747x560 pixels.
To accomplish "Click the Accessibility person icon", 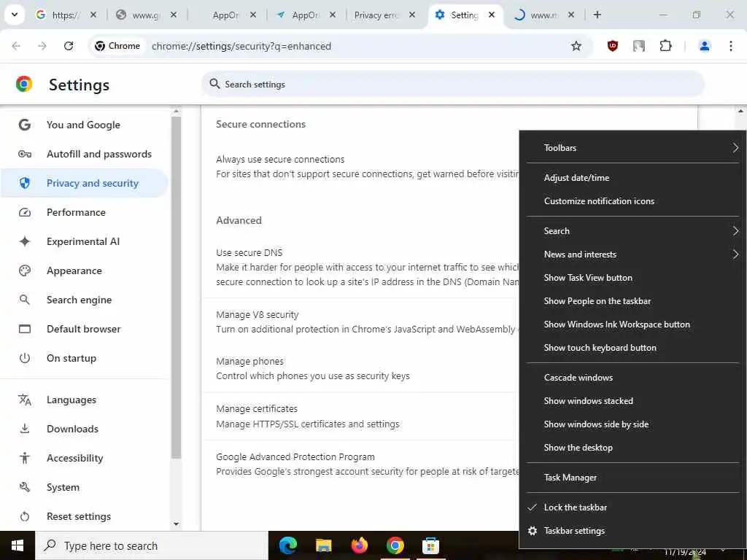I will [x=25, y=458].
